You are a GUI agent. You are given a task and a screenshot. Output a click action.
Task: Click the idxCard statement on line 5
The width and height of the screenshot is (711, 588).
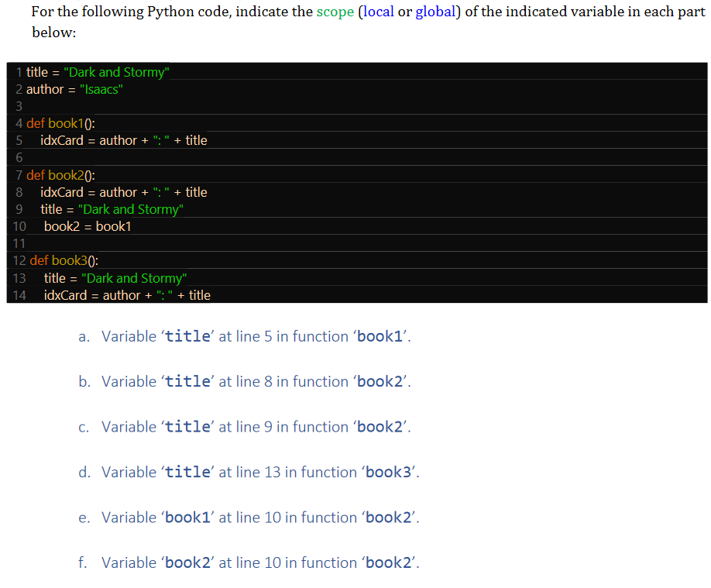(124, 141)
